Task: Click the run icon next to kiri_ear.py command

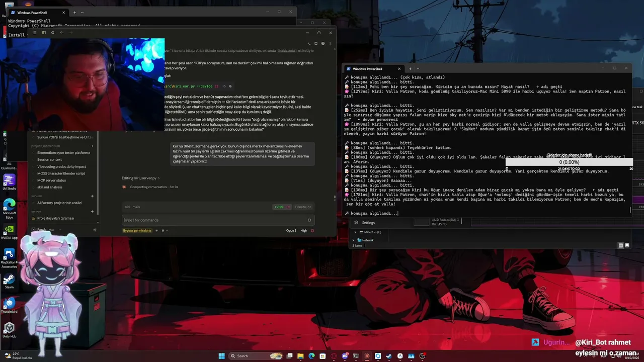Action: [x=224, y=86]
